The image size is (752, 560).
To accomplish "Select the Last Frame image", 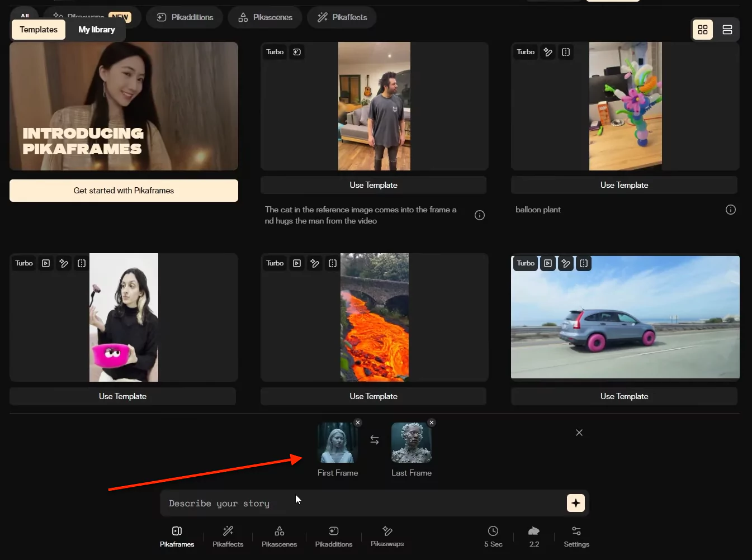I will pyautogui.click(x=412, y=443).
